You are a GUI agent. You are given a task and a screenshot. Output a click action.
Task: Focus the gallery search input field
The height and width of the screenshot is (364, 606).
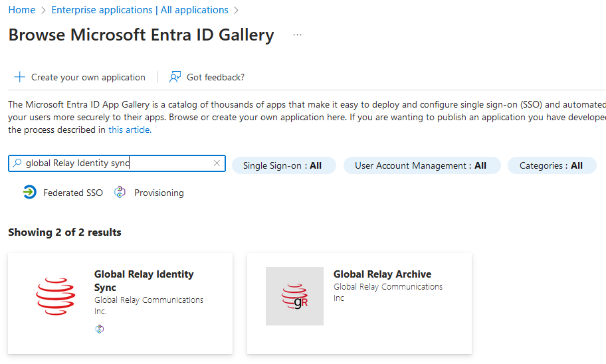[x=117, y=163]
